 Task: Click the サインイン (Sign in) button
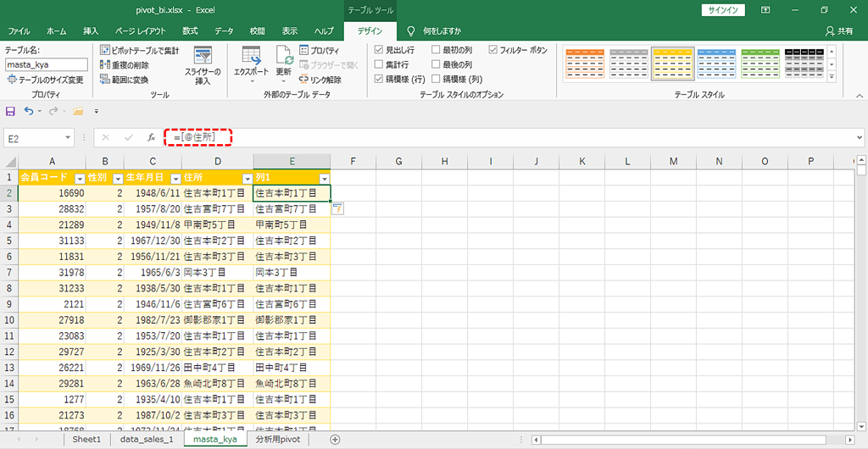click(723, 10)
